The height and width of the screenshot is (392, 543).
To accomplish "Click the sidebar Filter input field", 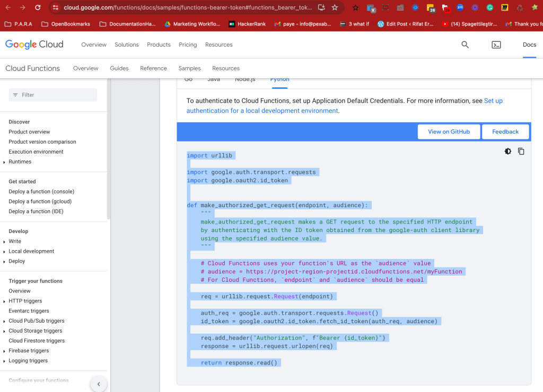I will pyautogui.click(x=52, y=95).
